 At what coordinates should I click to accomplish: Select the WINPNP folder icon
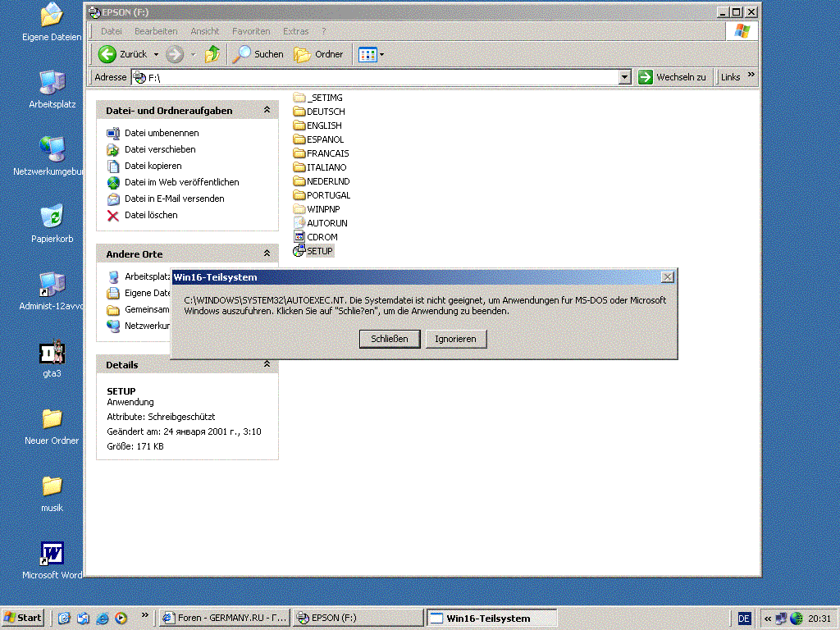299,209
